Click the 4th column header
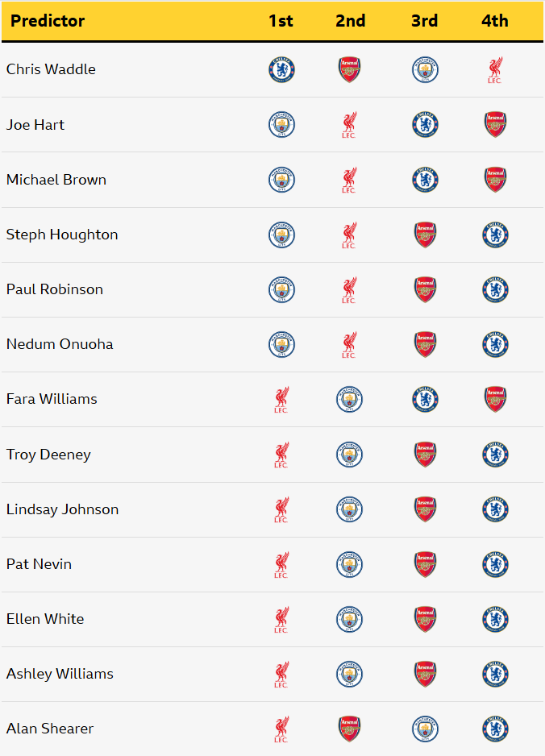 [x=495, y=21]
